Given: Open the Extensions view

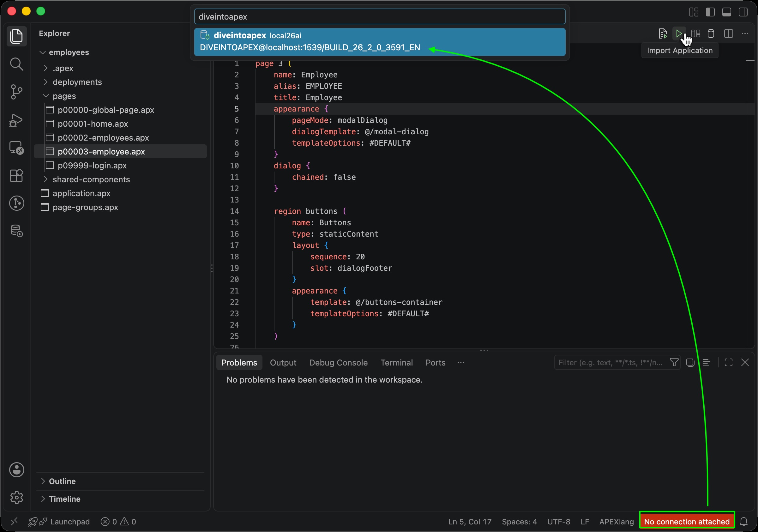Looking at the screenshot, I should tap(16, 175).
